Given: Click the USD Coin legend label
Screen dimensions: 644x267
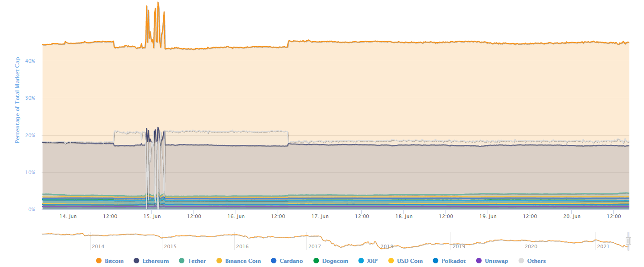Looking at the screenshot, I should [410, 261].
